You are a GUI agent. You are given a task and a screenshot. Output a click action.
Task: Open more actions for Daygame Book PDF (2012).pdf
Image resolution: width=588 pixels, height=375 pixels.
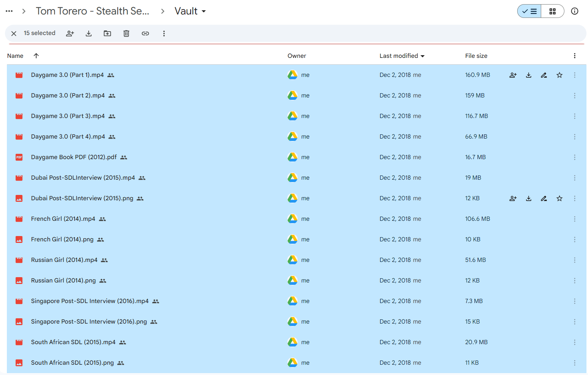(x=575, y=157)
